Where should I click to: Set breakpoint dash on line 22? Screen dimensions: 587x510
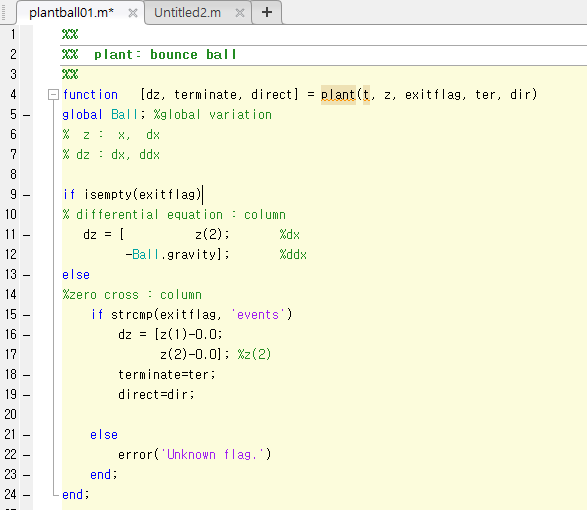26,455
